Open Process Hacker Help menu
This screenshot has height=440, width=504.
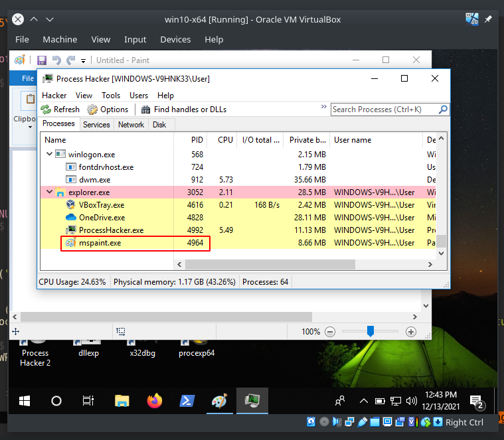[x=165, y=96]
